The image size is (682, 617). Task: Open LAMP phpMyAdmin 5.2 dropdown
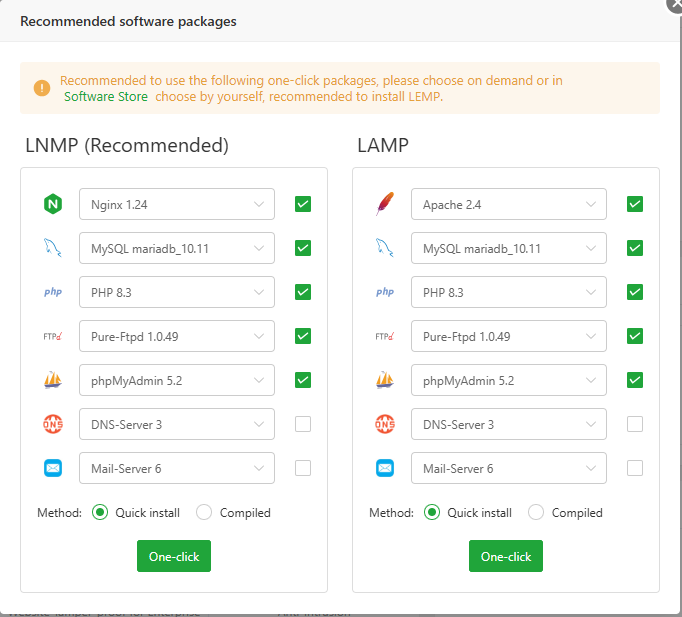[x=509, y=380]
